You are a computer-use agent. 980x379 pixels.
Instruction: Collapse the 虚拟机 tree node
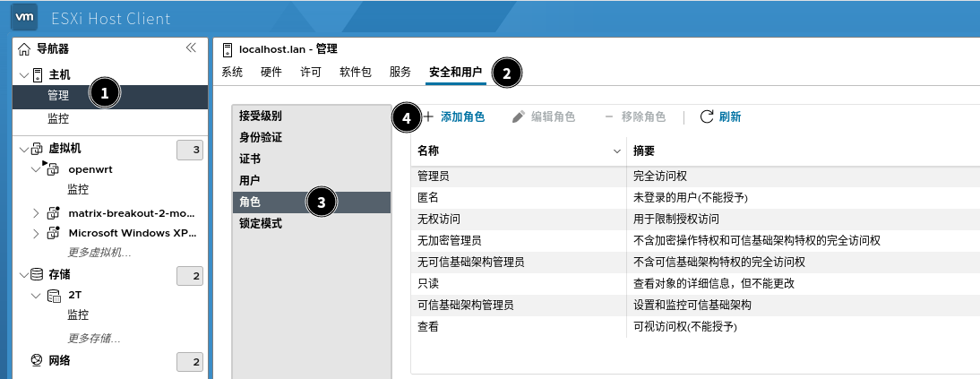tap(24, 150)
